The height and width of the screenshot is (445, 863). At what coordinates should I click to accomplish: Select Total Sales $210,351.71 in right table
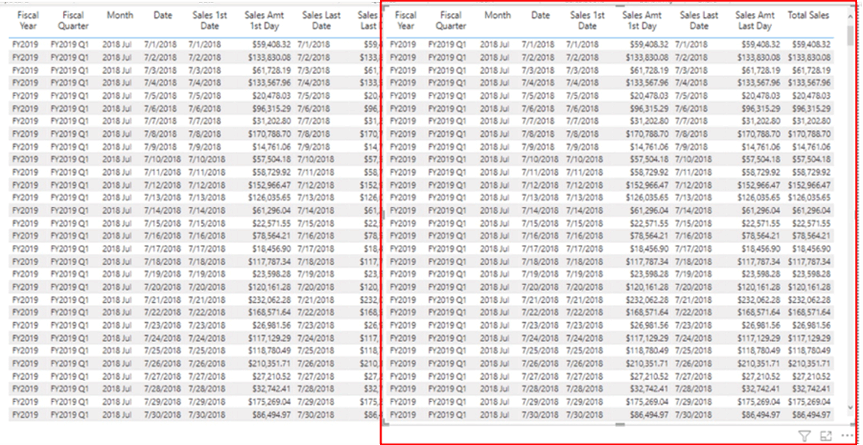[x=809, y=364]
